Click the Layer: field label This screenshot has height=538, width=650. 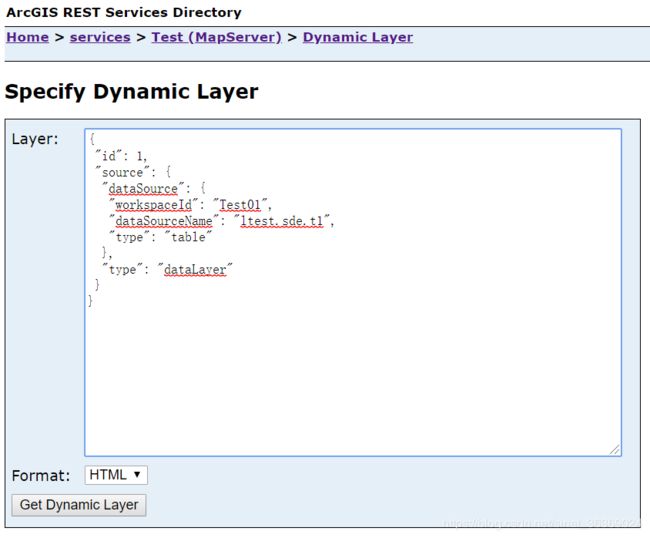click(x=35, y=139)
